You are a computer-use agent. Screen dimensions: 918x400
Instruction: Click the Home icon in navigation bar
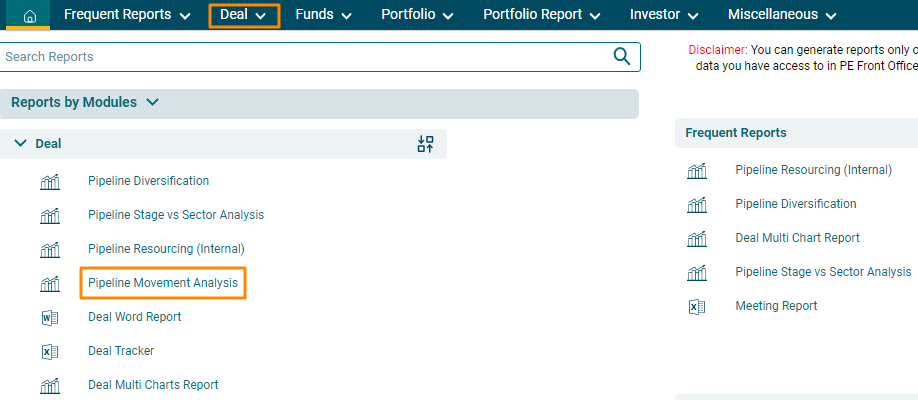click(29, 15)
